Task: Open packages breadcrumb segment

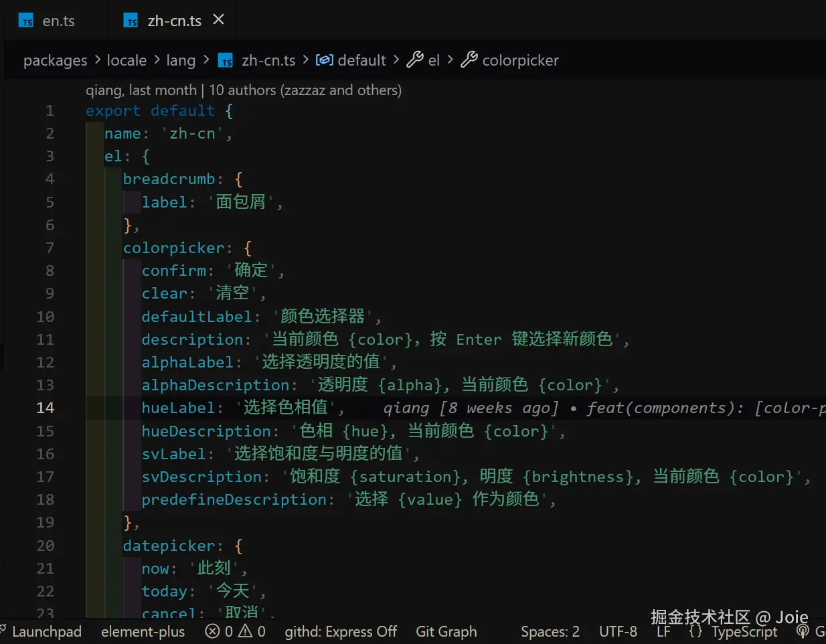Action: point(56,60)
